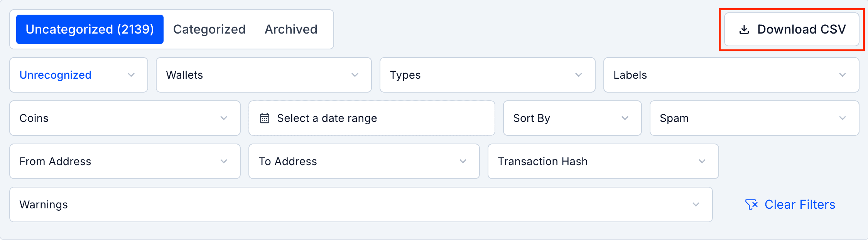Switch to the Categorized tab

pos(209,29)
